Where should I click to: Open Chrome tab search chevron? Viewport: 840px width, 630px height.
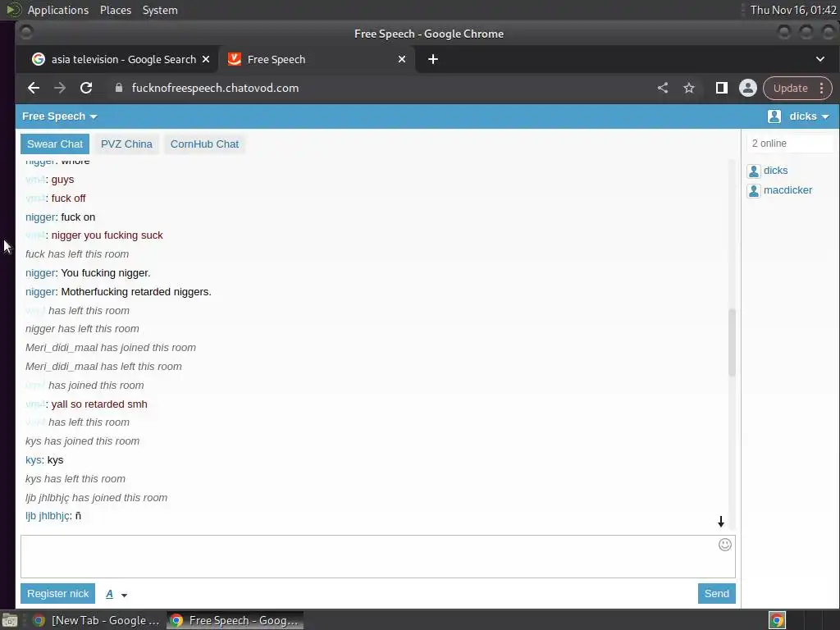tap(820, 59)
